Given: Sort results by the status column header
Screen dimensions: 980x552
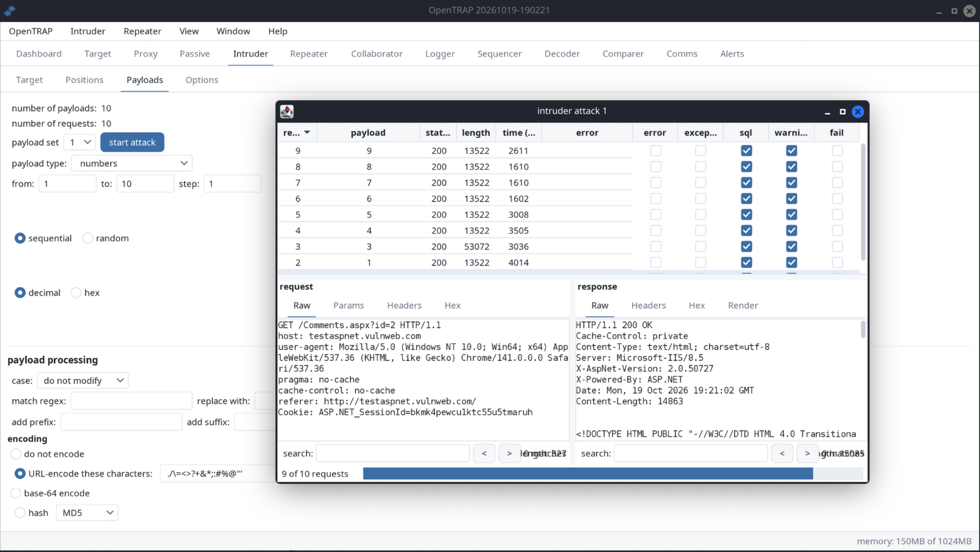Looking at the screenshot, I should [438, 133].
